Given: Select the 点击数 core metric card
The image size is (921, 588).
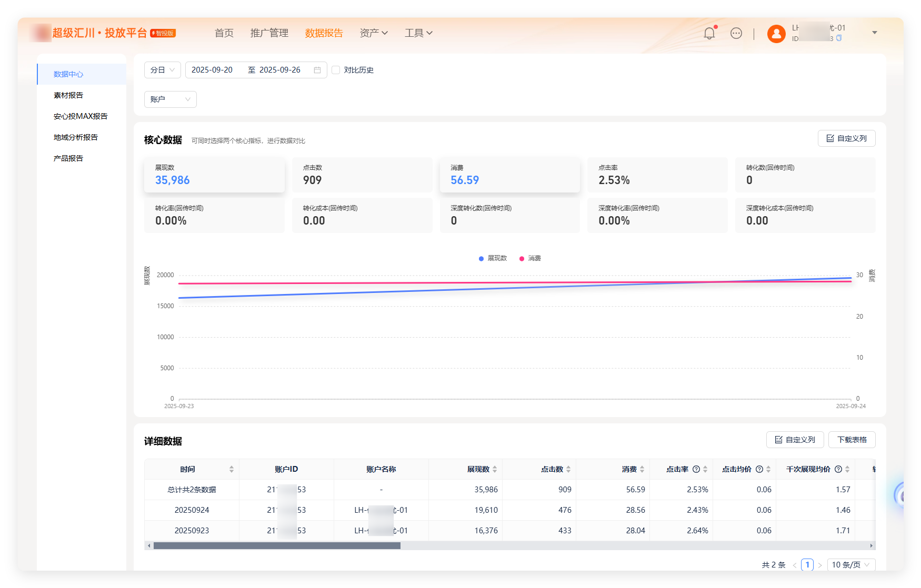Looking at the screenshot, I should coord(362,175).
